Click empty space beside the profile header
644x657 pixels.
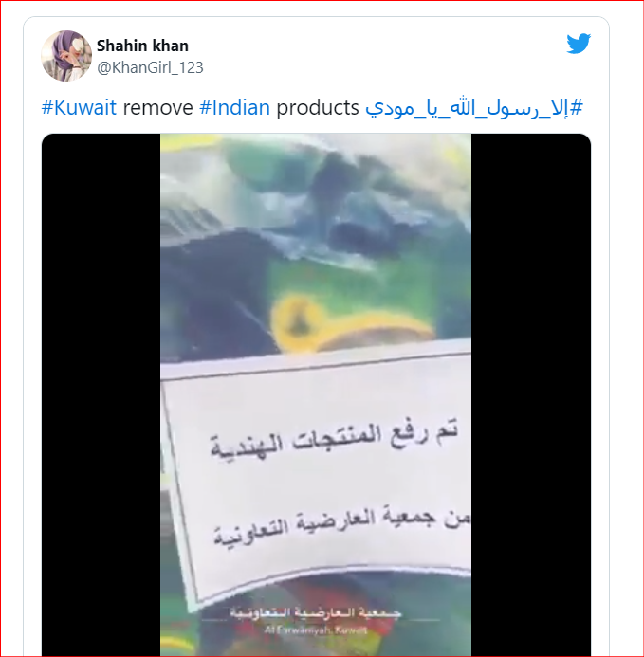point(377,54)
